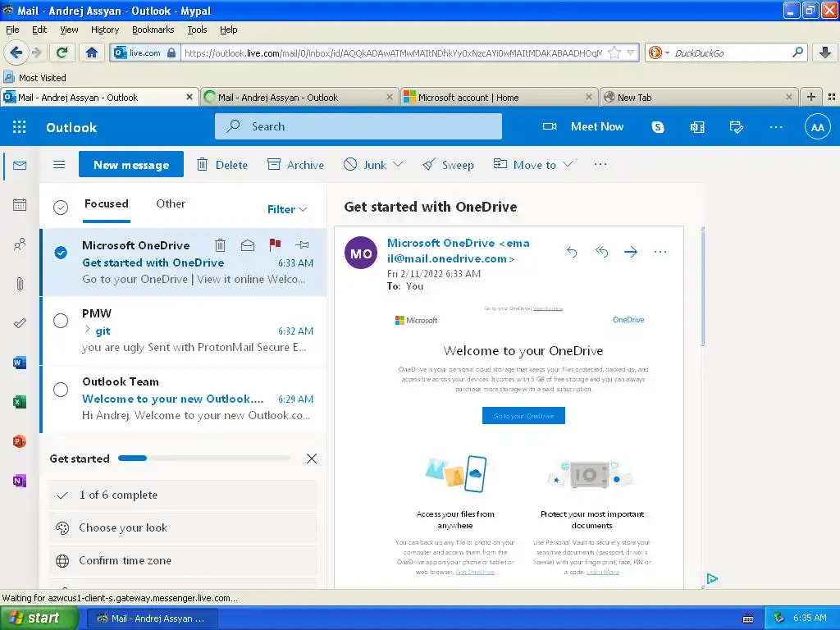This screenshot has width=840, height=630.
Task: Open the URL history dropdown arrow
Action: pyautogui.click(x=631, y=52)
